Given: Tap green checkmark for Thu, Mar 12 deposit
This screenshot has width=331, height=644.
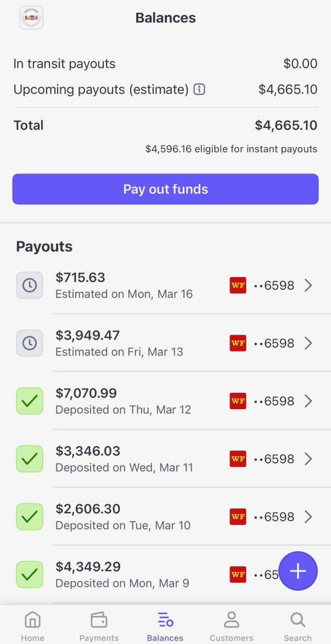Looking at the screenshot, I should click(x=29, y=401).
